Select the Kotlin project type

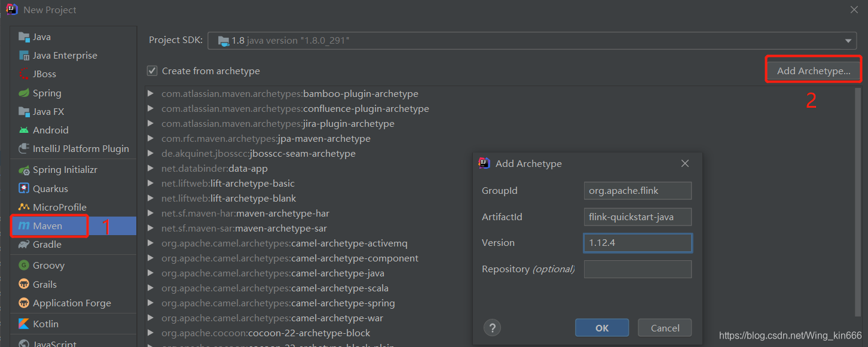[x=74, y=324]
